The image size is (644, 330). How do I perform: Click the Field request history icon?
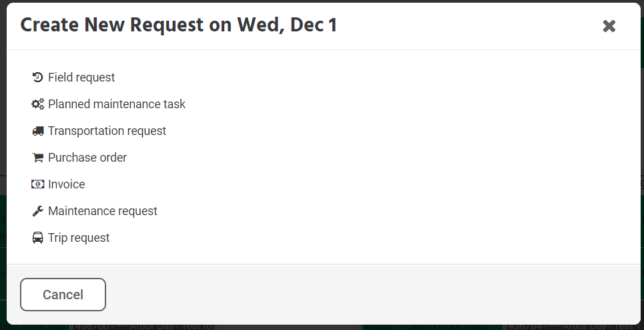click(x=38, y=77)
